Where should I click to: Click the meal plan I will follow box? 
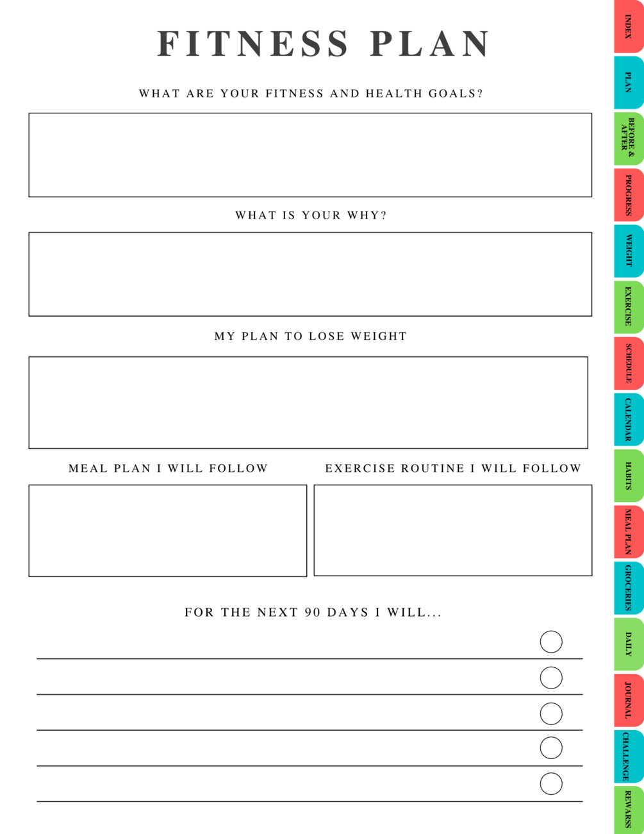(168, 531)
